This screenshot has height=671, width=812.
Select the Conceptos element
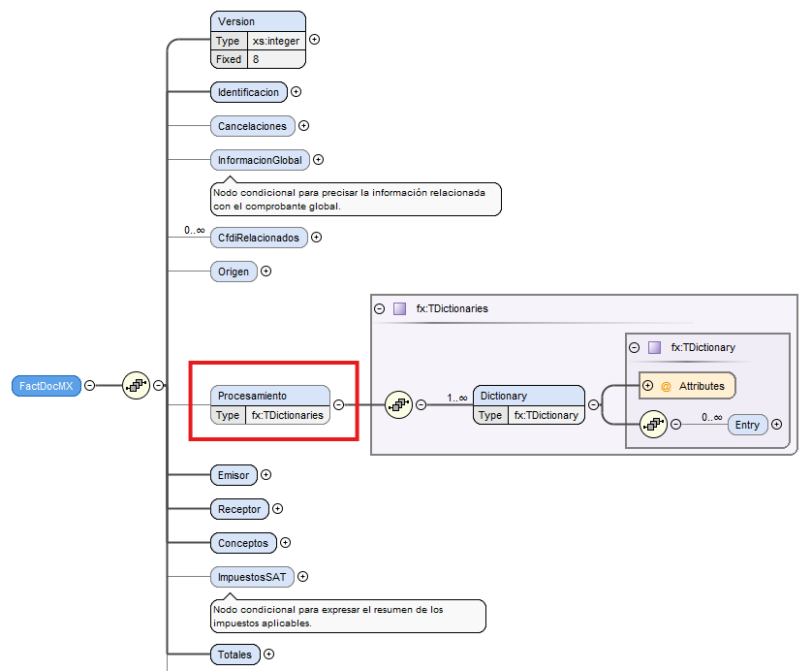click(x=242, y=543)
